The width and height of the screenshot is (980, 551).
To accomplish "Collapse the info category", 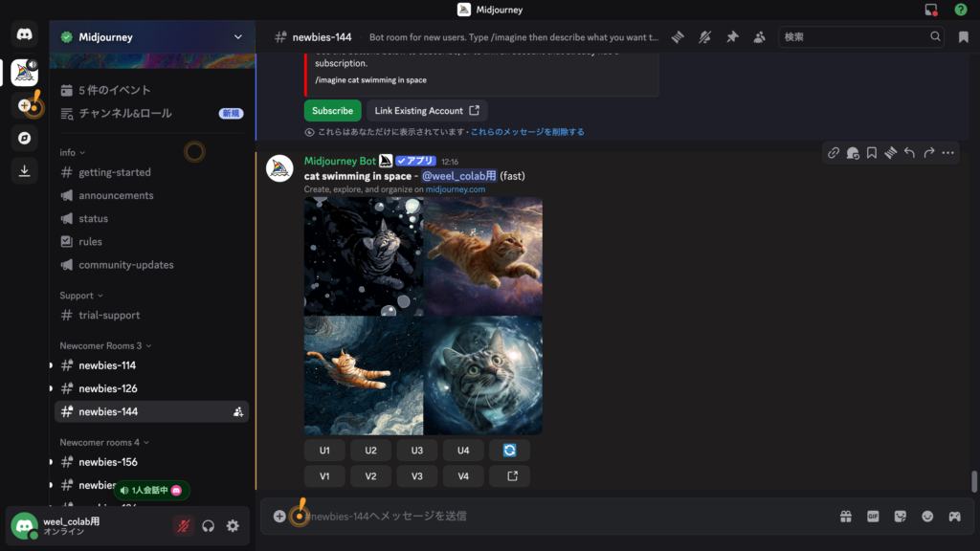I will [x=73, y=152].
